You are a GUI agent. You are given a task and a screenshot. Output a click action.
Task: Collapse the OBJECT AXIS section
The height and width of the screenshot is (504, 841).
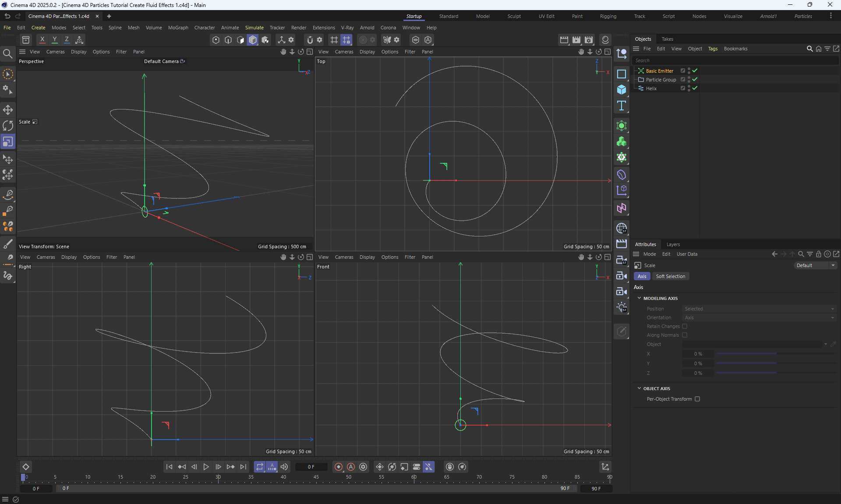pyautogui.click(x=639, y=388)
